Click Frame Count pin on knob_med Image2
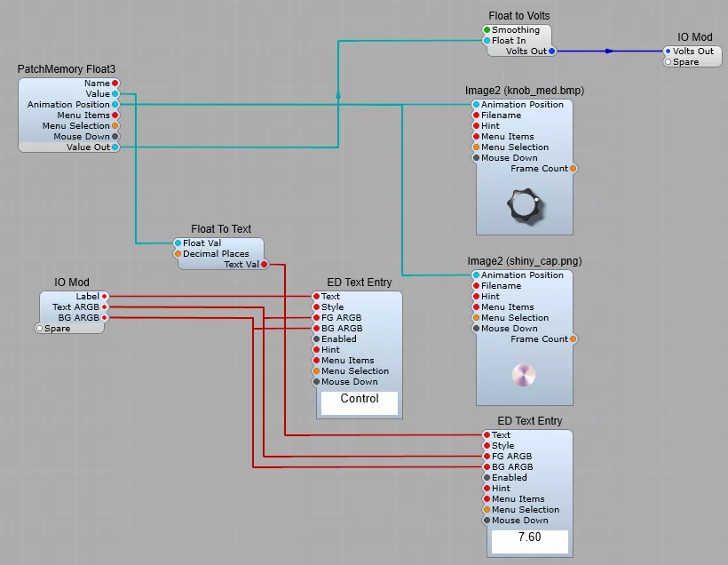The width and height of the screenshot is (728, 565). tap(574, 169)
